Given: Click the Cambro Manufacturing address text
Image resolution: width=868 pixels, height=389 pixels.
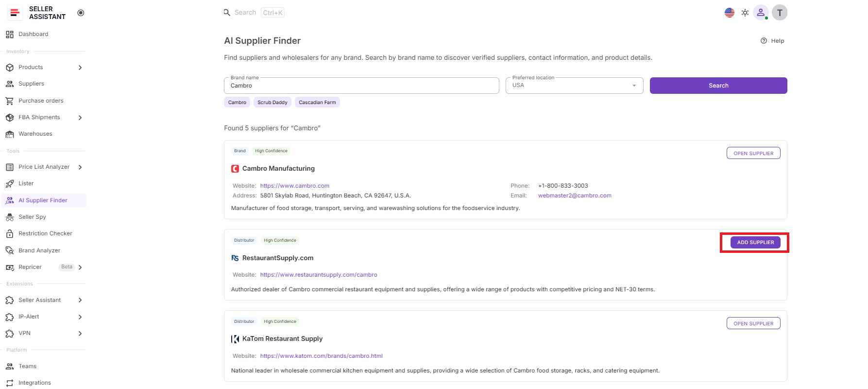Looking at the screenshot, I should click(336, 195).
